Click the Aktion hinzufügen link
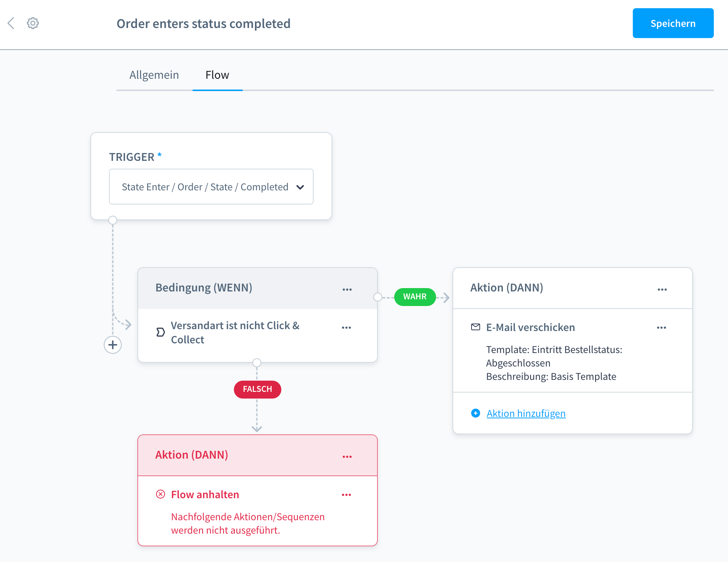The width and height of the screenshot is (728, 562). click(x=526, y=413)
